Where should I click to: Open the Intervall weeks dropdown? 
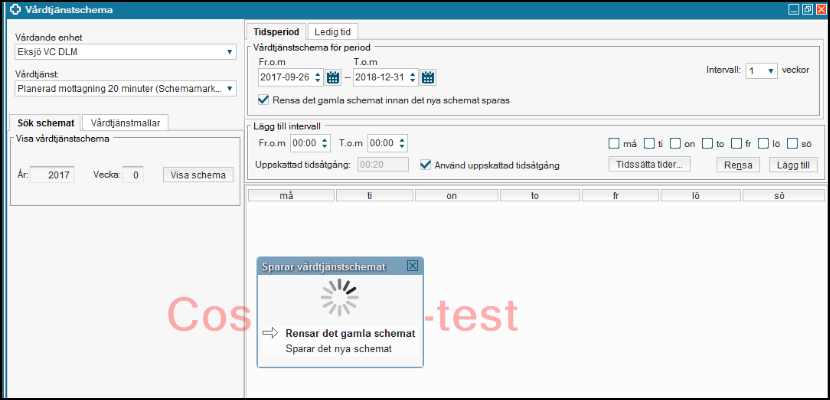(x=770, y=71)
